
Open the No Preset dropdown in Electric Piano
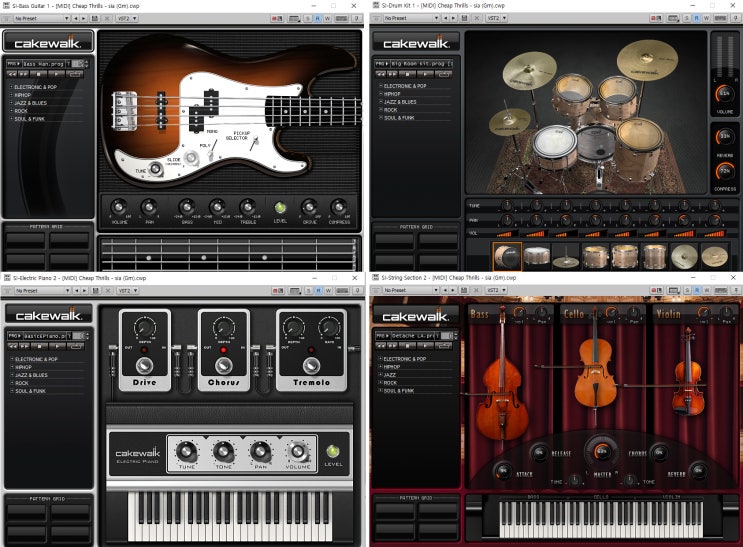click(42, 291)
